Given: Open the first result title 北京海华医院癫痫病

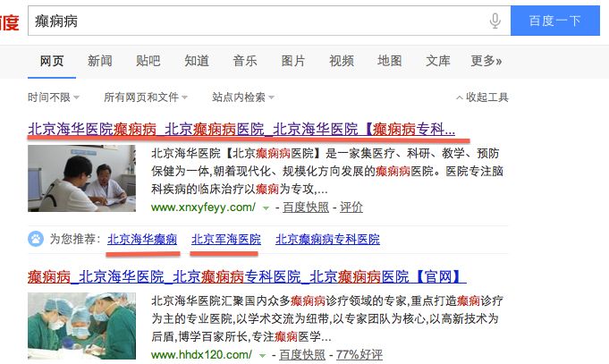Looking at the screenshot, I should [x=241, y=129].
